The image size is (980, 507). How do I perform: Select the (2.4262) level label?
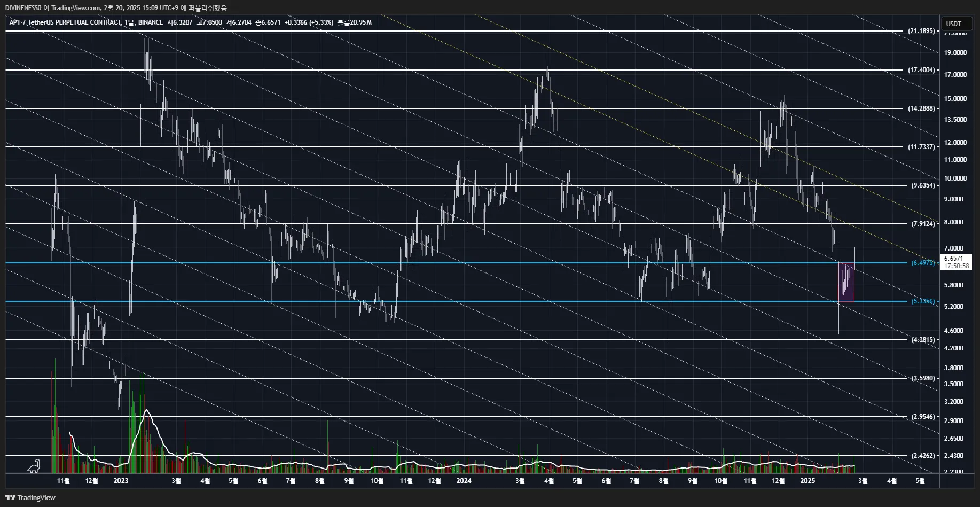923,456
